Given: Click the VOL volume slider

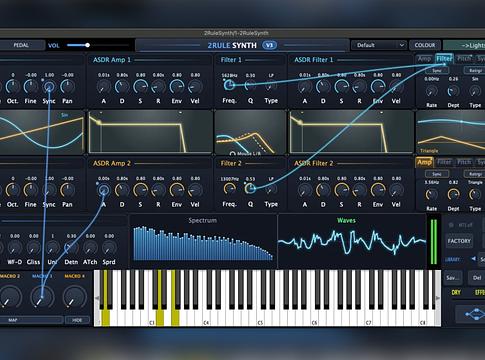Looking at the screenshot, I should 98,45.
